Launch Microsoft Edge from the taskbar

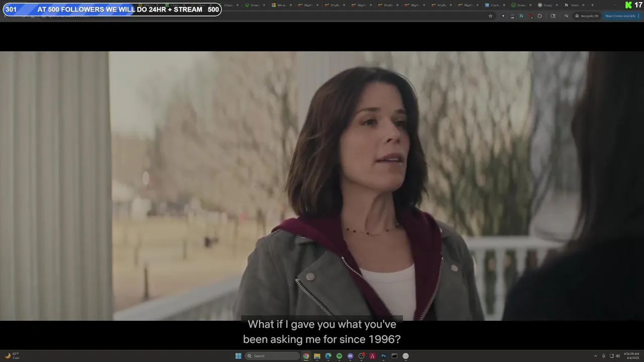pos(328,356)
